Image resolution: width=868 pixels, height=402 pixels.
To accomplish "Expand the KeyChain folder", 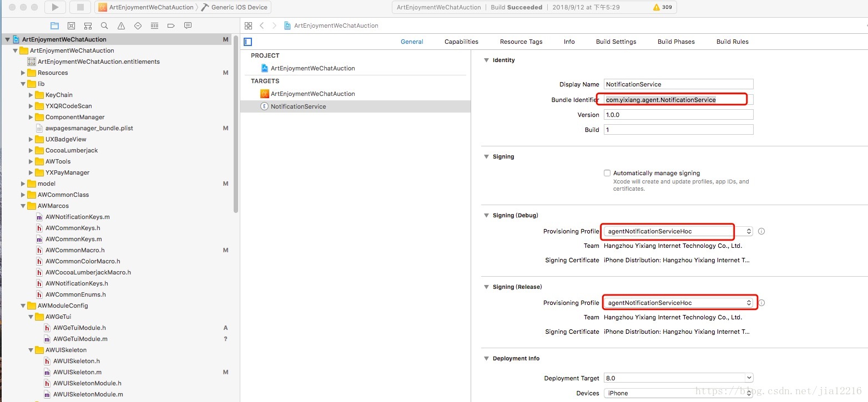I will 31,95.
